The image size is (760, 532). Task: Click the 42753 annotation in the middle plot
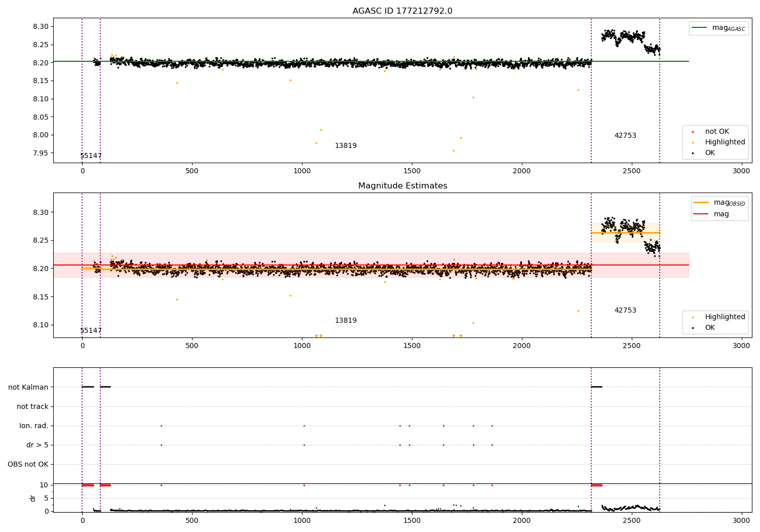pyautogui.click(x=625, y=311)
